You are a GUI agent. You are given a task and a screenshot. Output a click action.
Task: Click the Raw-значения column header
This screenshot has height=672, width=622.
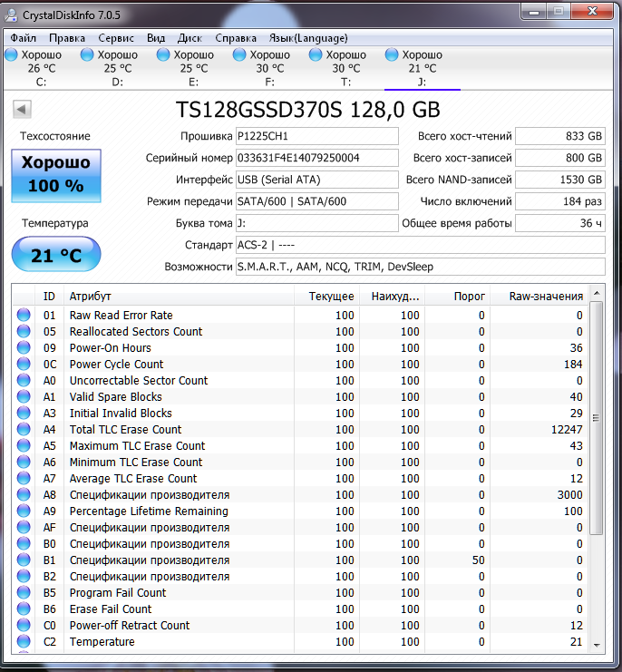[x=539, y=297]
